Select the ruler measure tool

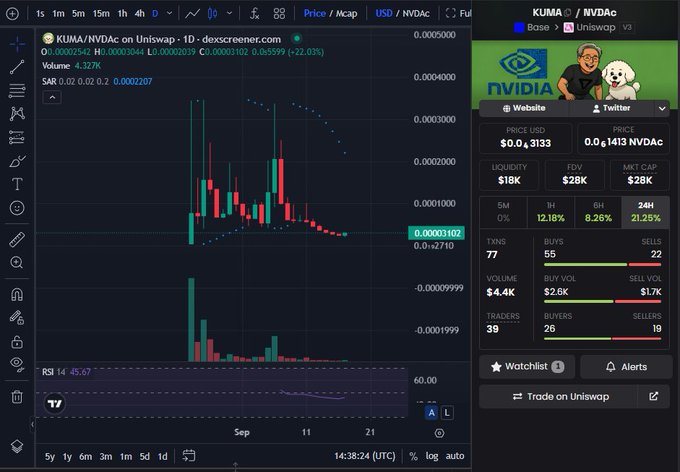coord(17,239)
